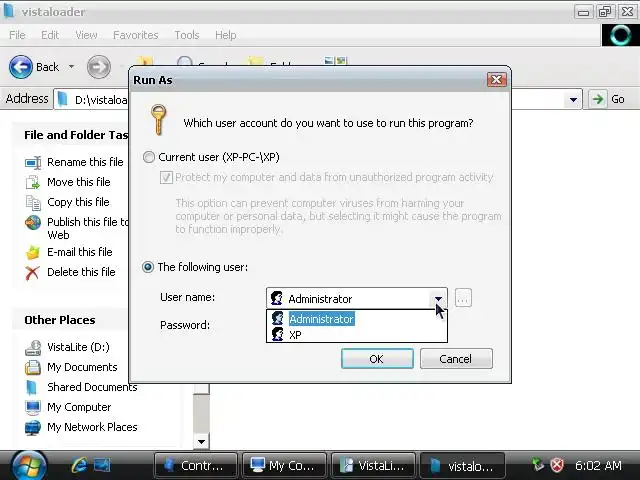The width and height of the screenshot is (640, 480).
Task: Click Cancel in the Run As dialog
Action: [456, 359]
